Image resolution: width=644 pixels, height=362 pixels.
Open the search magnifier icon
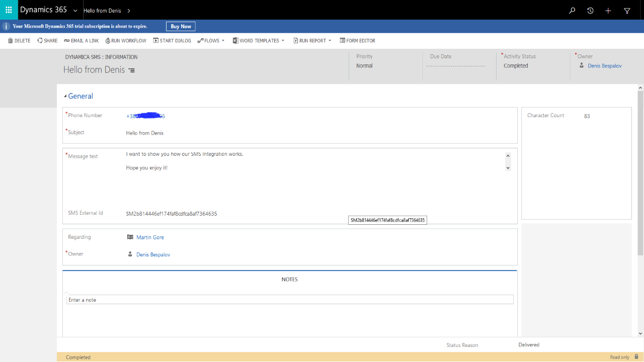[x=572, y=11]
